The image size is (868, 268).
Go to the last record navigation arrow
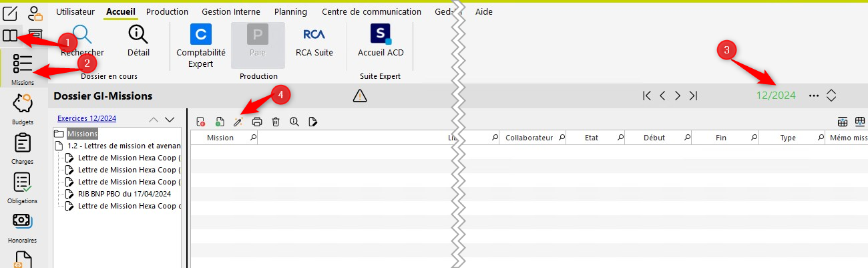tap(693, 96)
